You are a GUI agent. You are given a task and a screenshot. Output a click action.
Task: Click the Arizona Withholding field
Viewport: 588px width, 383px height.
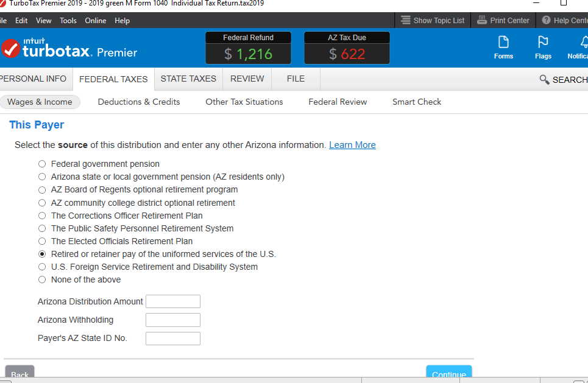coord(173,320)
